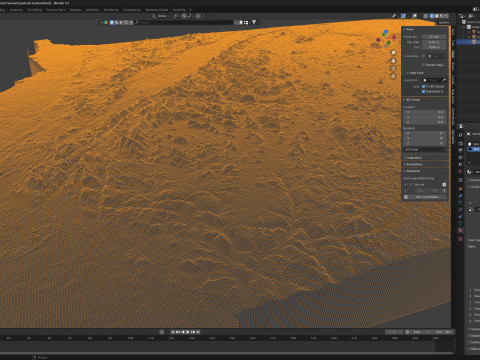Open Object properties orange square tab

(x=460, y=189)
